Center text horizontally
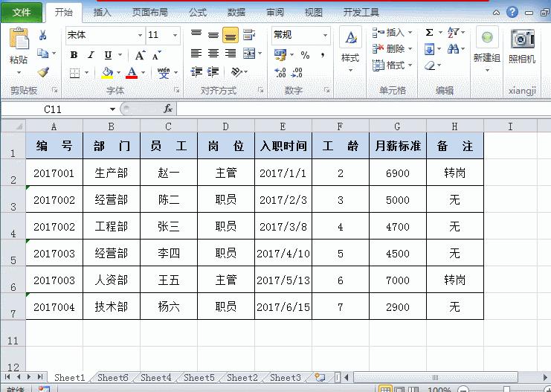The width and height of the screenshot is (551, 392). pos(213,54)
